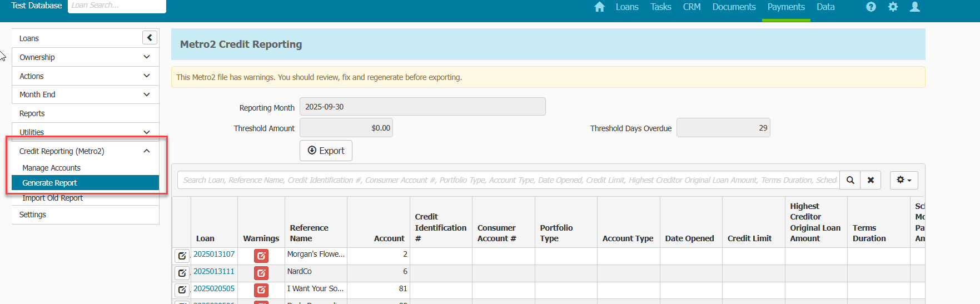
Task: Clear the grid search with X icon
Action: pyautogui.click(x=870, y=180)
